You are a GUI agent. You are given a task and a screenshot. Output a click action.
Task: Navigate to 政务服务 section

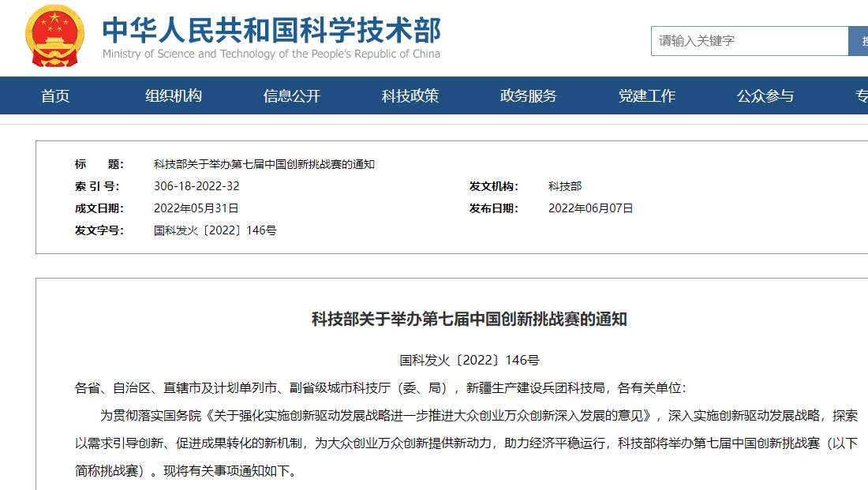point(529,96)
